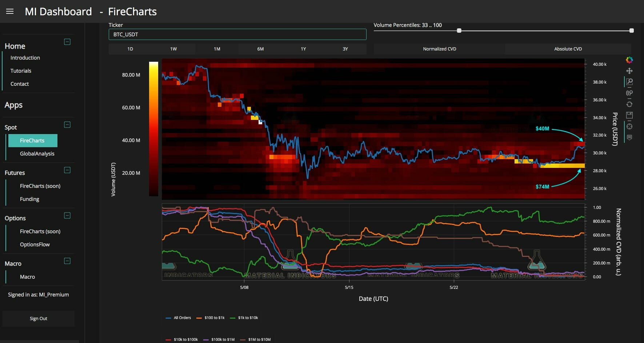Enable the Wheel Zoom tool

click(629, 93)
